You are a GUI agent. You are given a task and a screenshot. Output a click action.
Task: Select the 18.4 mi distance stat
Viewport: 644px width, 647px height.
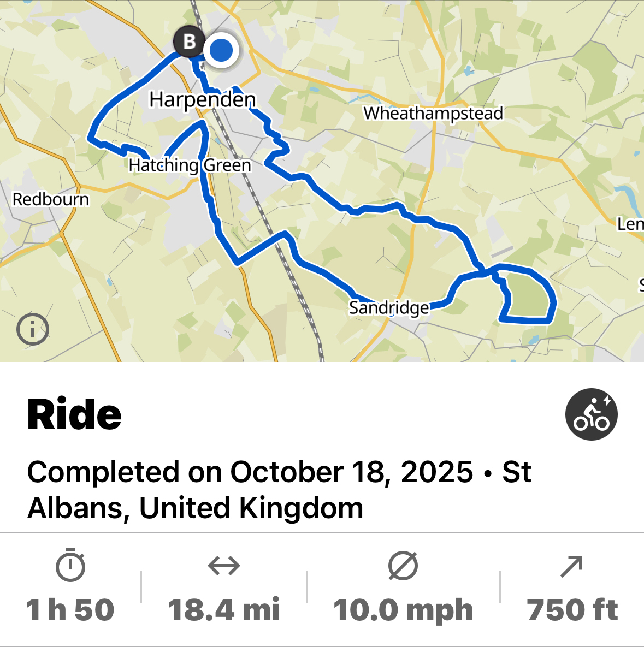point(224,609)
